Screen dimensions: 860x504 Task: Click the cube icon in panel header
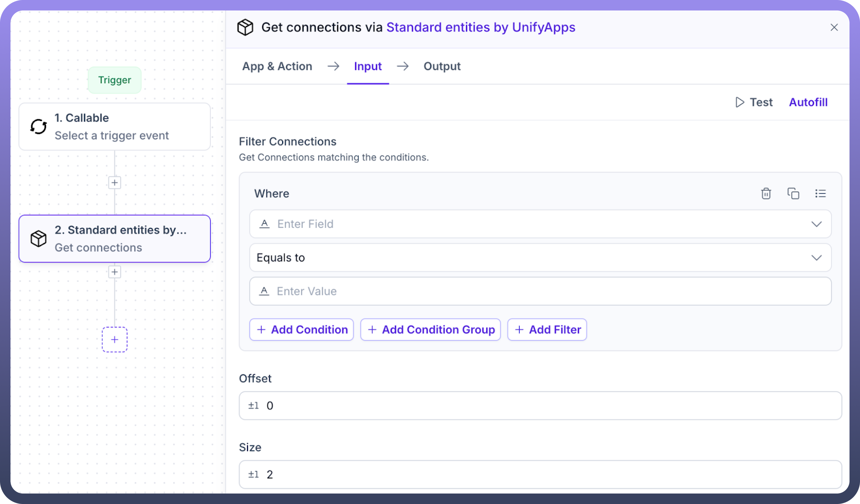[x=245, y=27]
